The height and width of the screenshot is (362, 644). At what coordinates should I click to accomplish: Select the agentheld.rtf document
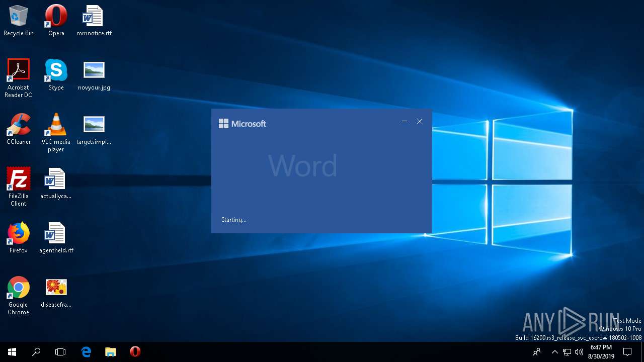pos(56,238)
